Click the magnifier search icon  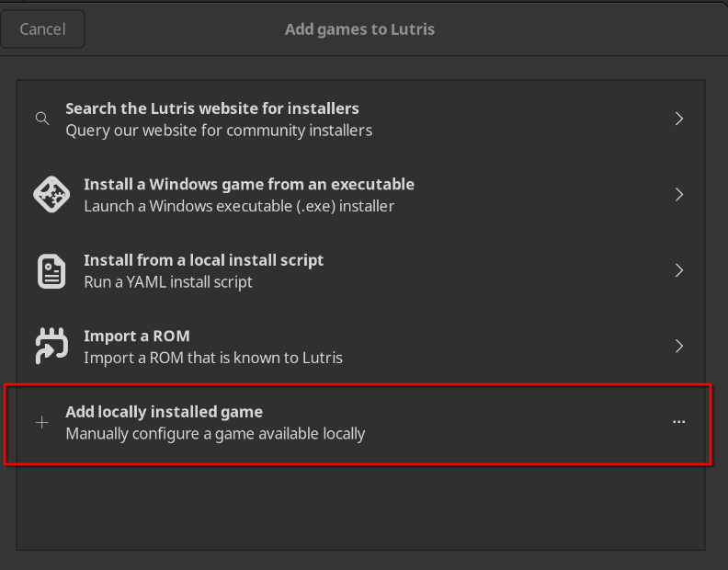coord(42,119)
